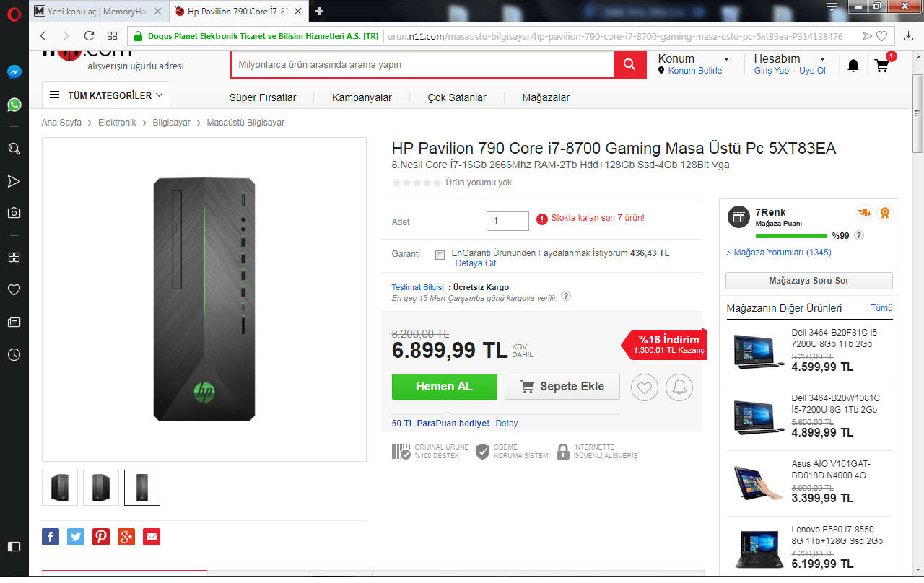Open the sidebar search icon

[x=14, y=149]
